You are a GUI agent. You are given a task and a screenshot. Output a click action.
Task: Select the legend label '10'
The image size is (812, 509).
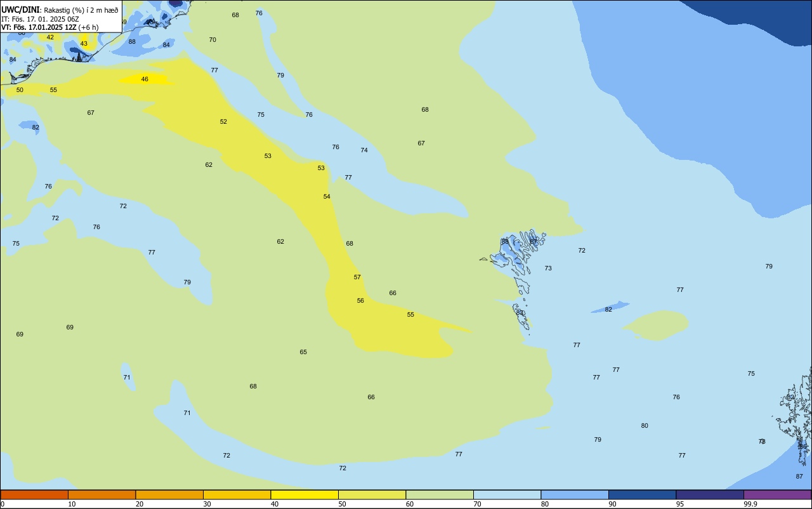pyautogui.click(x=72, y=504)
